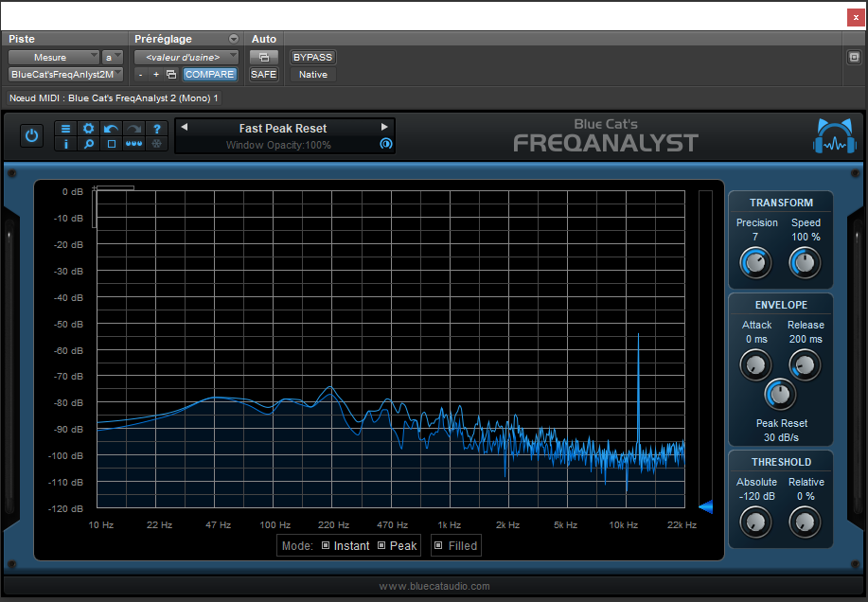Click the undo arrow icon
Screen dimensions: 868x602
pyautogui.click(x=112, y=129)
